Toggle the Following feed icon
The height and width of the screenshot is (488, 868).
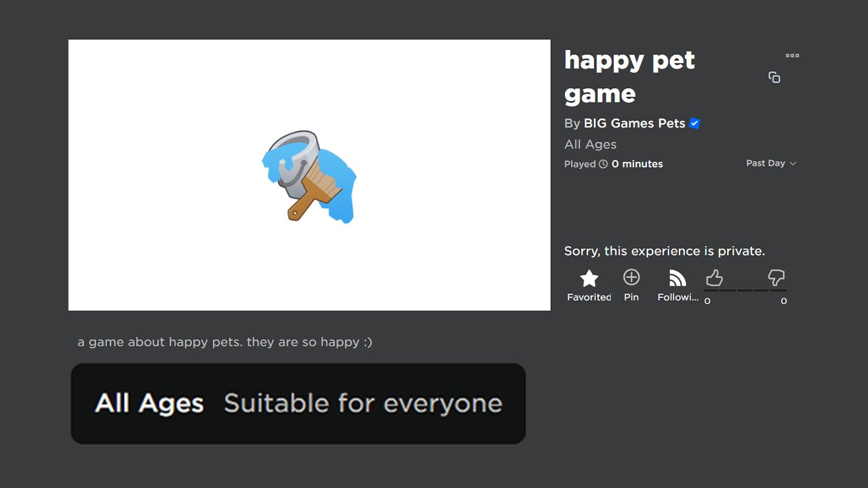677,278
